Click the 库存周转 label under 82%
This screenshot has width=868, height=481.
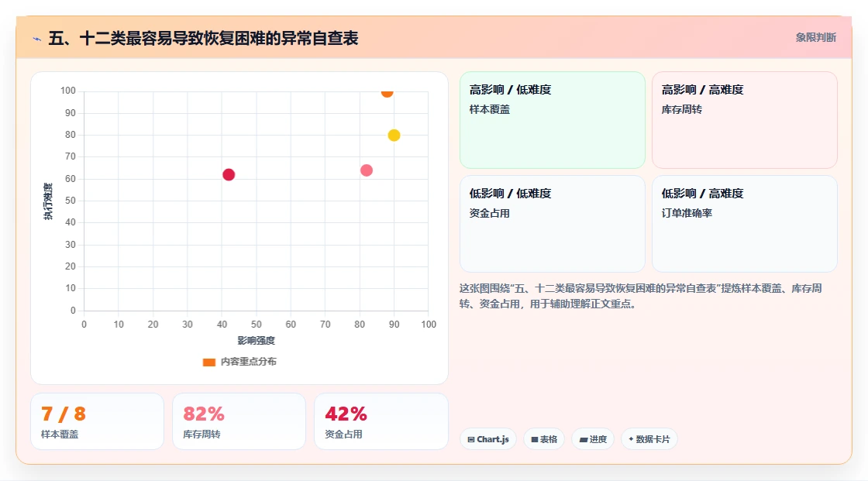(x=201, y=435)
